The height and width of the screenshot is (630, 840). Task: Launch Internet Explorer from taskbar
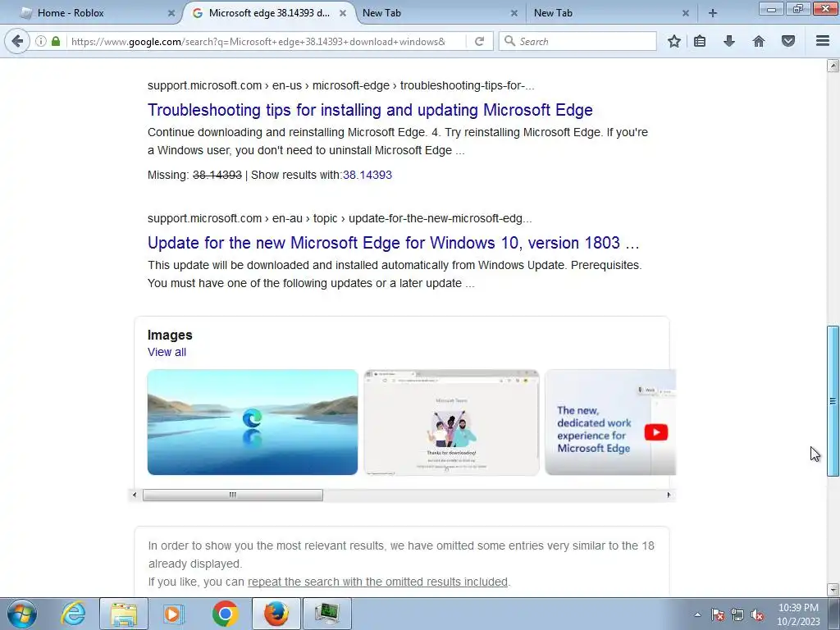pyautogui.click(x=73, y=614)
